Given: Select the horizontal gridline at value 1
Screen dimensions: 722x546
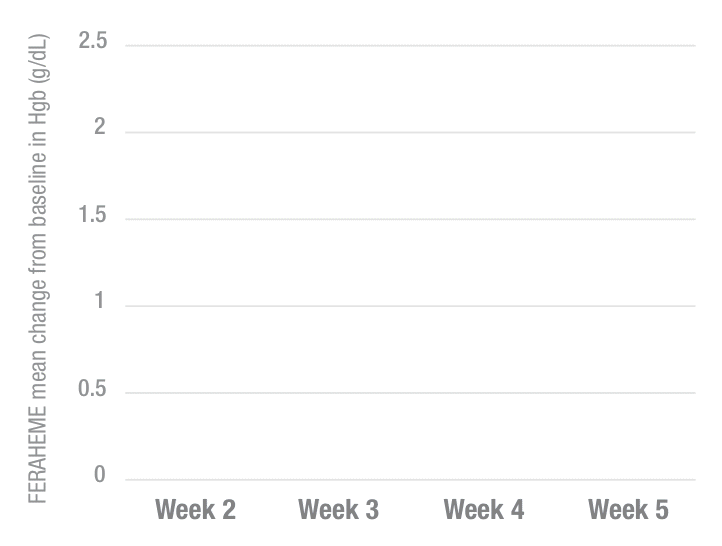Looking at the screenshot, I should click(410, 306).
